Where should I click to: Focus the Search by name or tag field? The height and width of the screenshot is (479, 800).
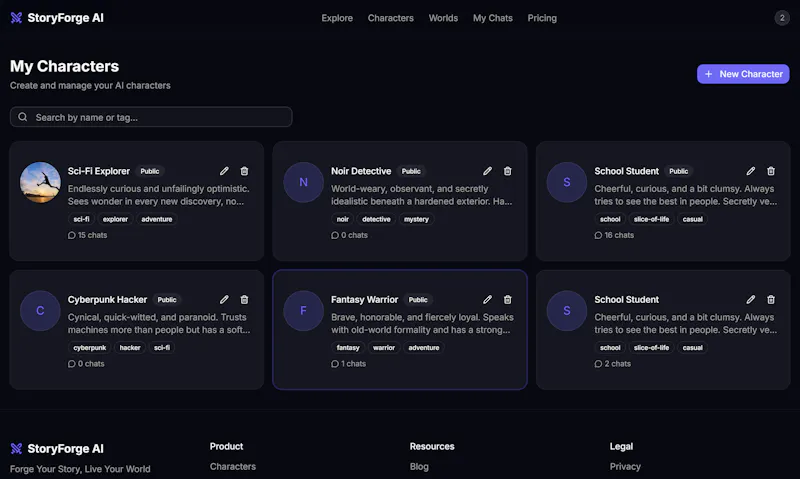pyautogui.click(x=151, y=117)
